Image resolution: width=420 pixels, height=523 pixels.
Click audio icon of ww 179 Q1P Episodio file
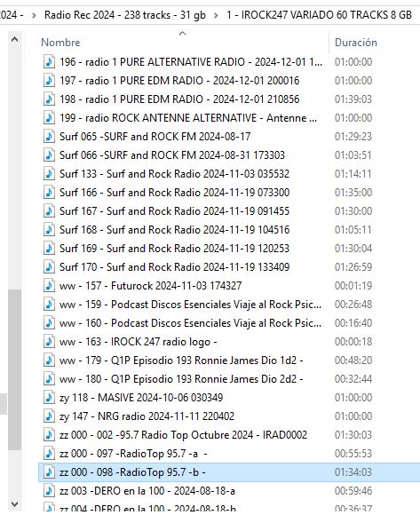coord(49,361)
